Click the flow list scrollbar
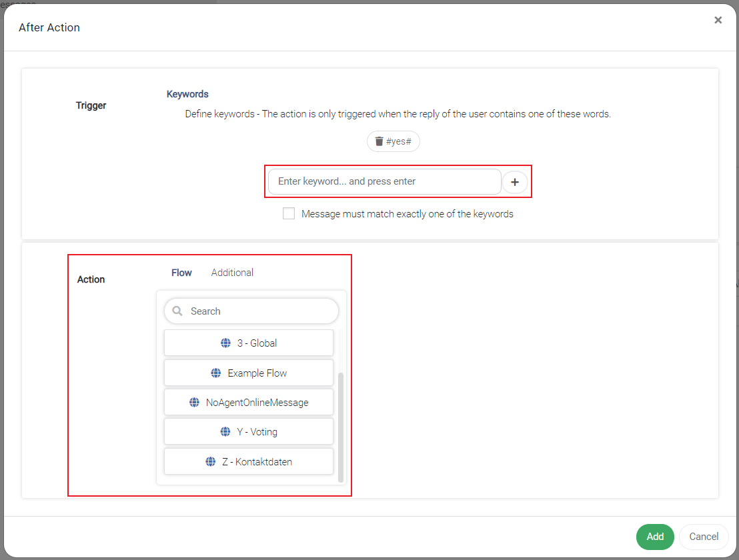Viewport: 739px width, 560px height. pyautogui.click(x=341, y=427)
